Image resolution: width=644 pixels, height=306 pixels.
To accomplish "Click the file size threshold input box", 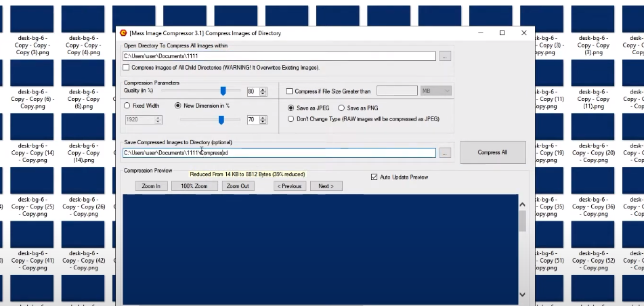I will point(397,91).
